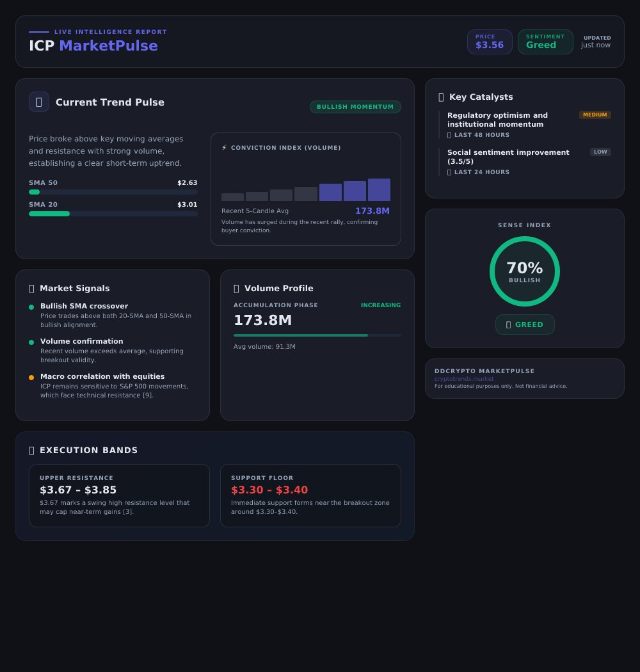Click the Live Intelligence Report label
Screen dimensions: 640x672
click(111, 32)
